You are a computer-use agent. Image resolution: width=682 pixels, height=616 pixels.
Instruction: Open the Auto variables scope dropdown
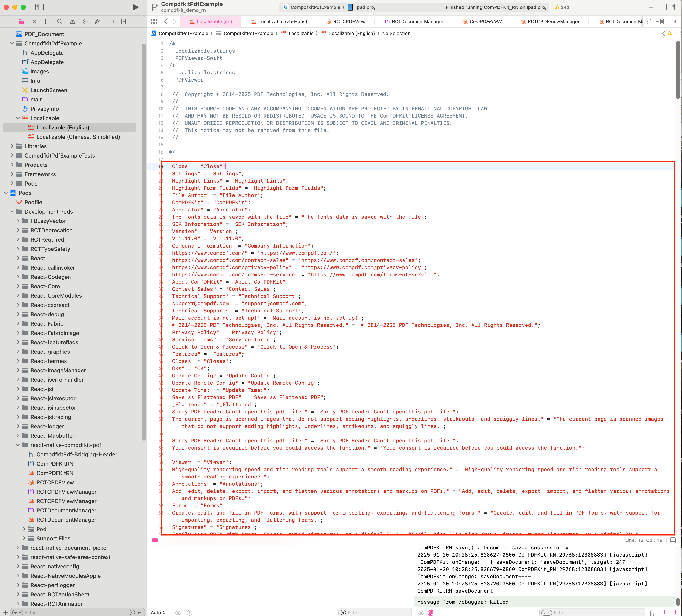(158, 613)
